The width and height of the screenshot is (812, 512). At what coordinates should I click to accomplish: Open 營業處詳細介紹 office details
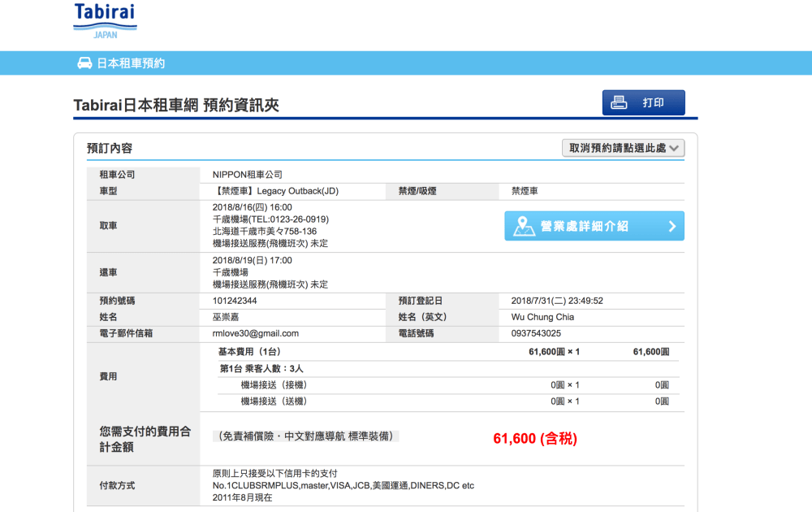coord(594,226)
